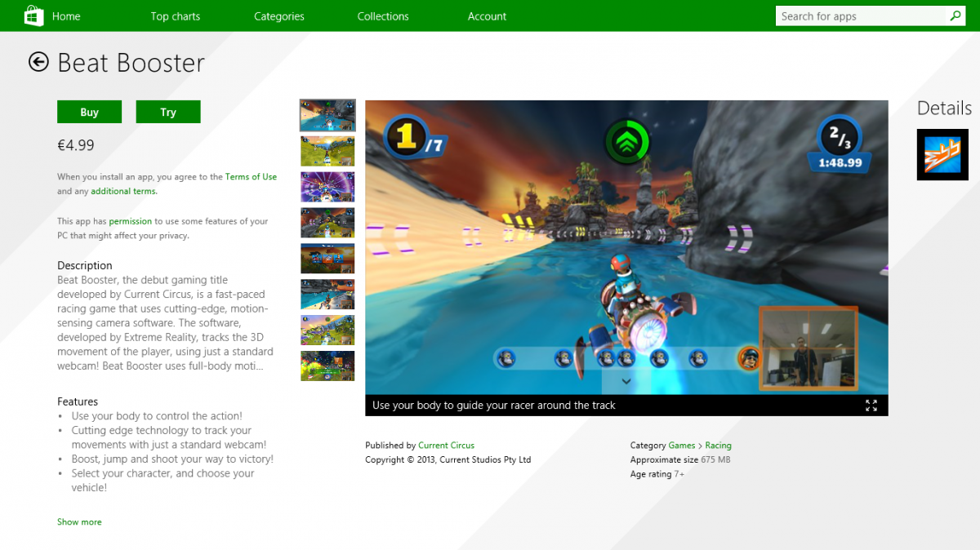Select the third screenshot thumbnail

(x=327, y=187)
